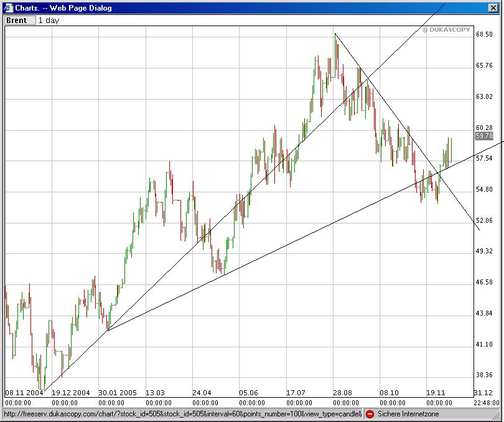This screenshot has width=504, height=422.
Task: Click the 63.02 price axis label
Action: [x=484, y=96]
